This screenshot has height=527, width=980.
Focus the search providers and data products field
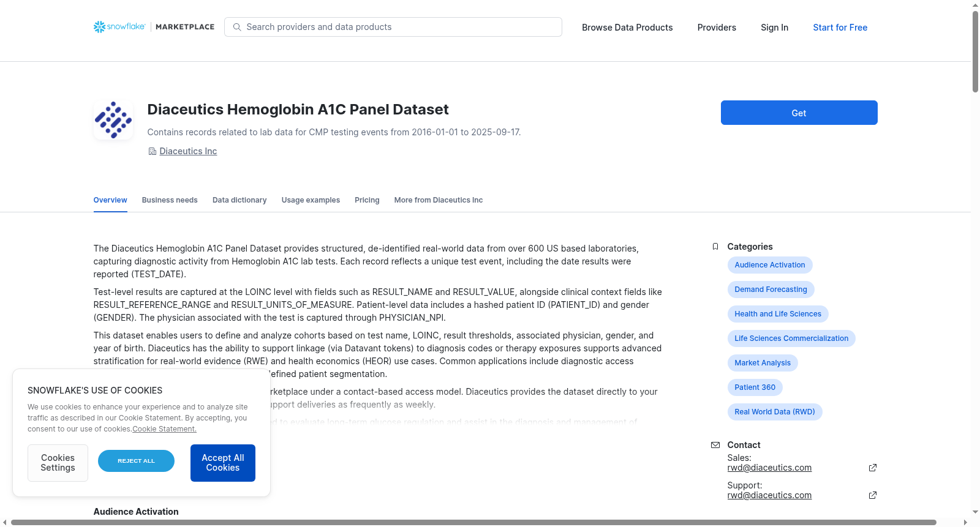(393, 27)
